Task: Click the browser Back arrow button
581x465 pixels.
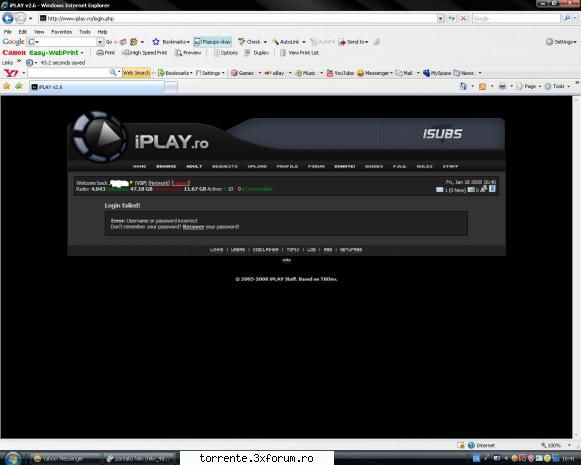Action: click(x=8, y=18)
